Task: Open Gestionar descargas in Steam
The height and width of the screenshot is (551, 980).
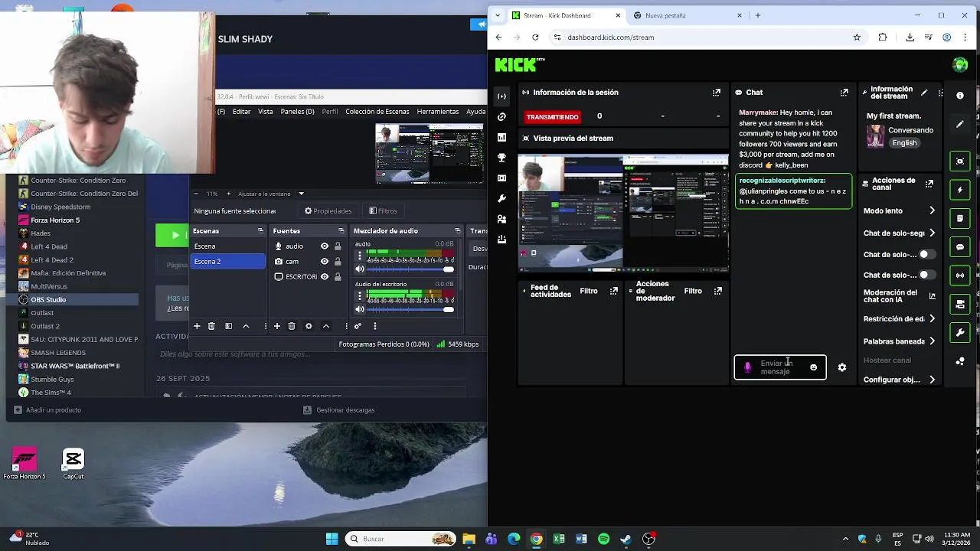Action: (x=338, y=410)
